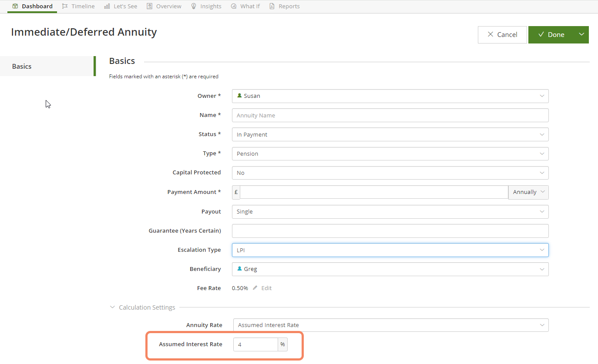Image resolution: width=598 pixels, height=364 pixels.
Task: Switch to the Insights tab
Action: (206, 7)
